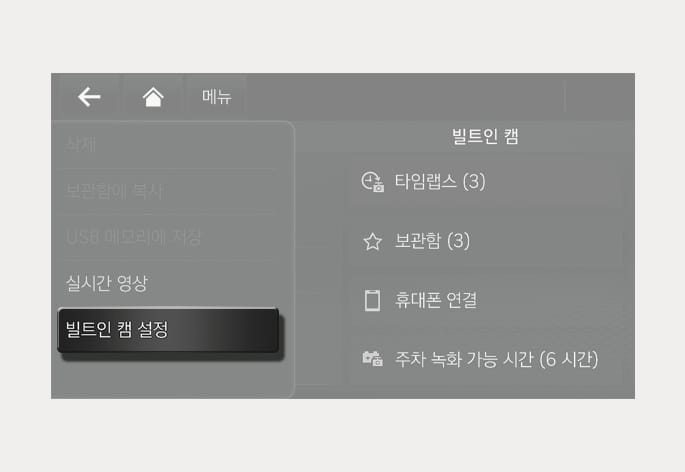Open the 타임랩스 (3) list entry

486,182
